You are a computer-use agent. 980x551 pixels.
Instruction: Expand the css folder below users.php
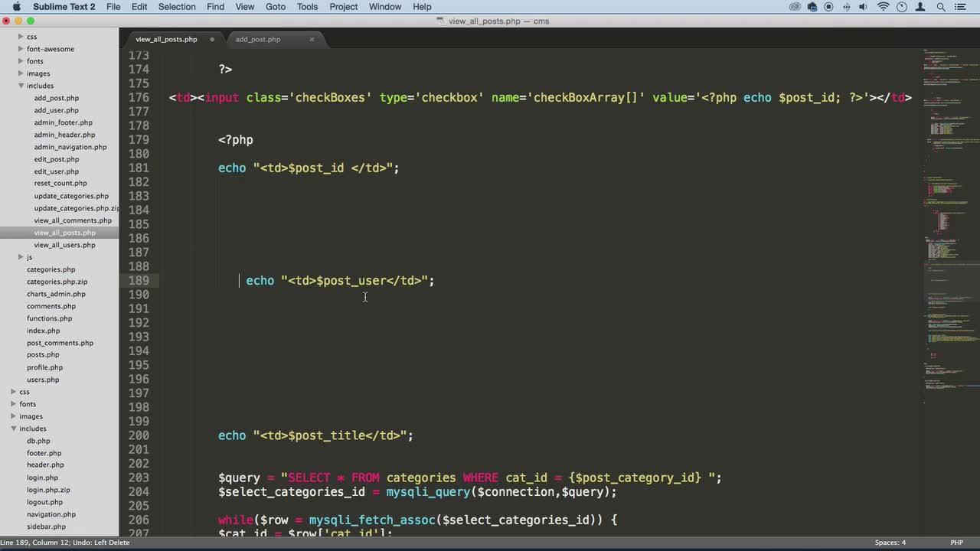[14, 392]
